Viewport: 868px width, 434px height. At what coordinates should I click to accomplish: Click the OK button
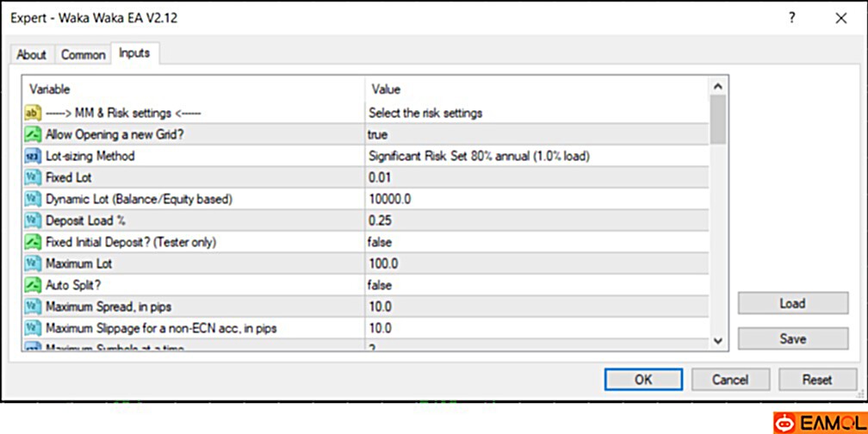pos(643,380)
